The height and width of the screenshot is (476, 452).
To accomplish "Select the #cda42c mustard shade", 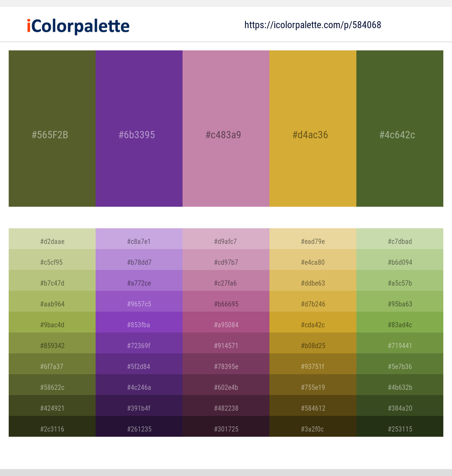I will (x=313, y=325).
